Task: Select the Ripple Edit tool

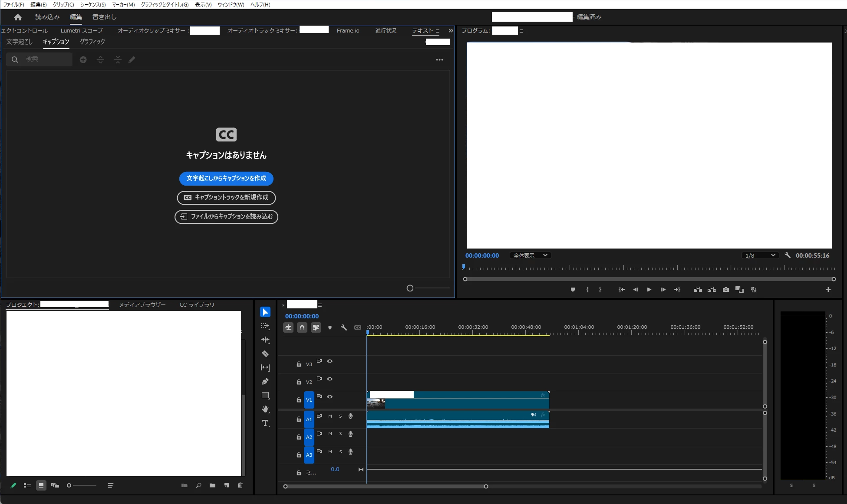Action: pos(265,340)
